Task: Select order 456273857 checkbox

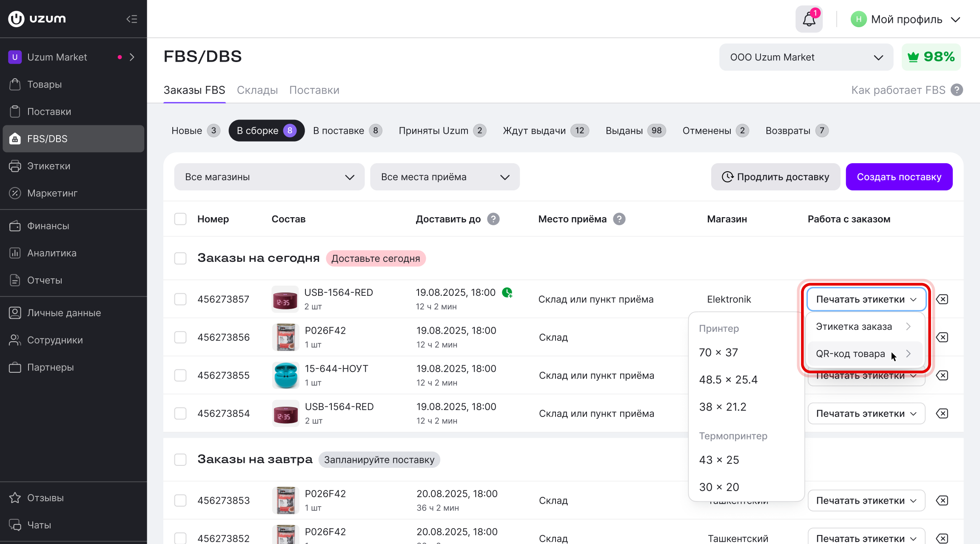Action: point(180,299)
